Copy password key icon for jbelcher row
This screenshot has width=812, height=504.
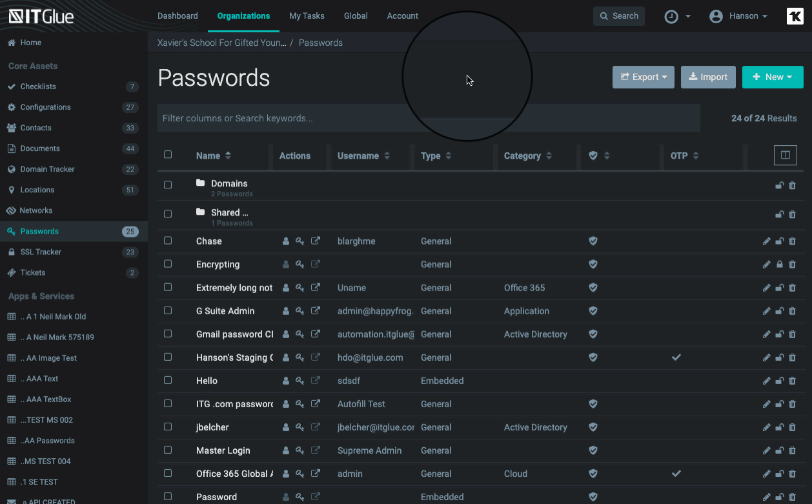pyautogui.click(x=300, y=427)
